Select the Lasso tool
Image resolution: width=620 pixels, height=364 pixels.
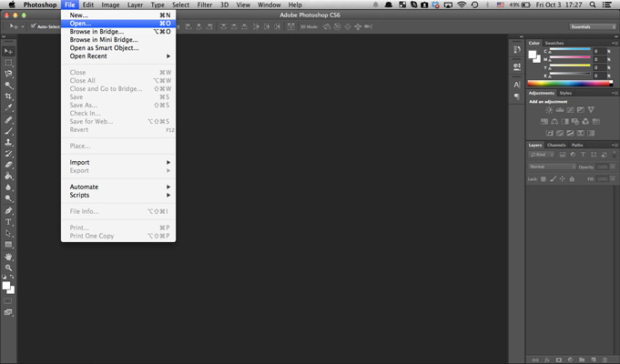pyautogui.click(x=8, y=74)
